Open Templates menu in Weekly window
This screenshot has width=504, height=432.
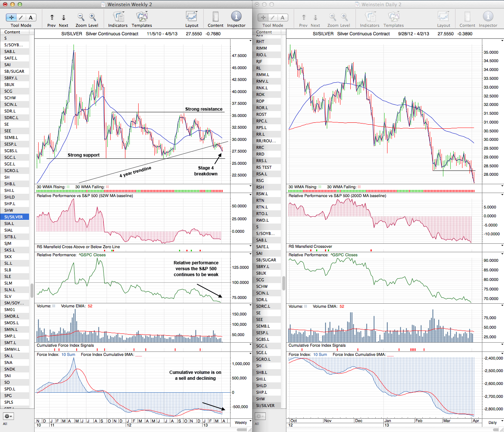point(142,17)
